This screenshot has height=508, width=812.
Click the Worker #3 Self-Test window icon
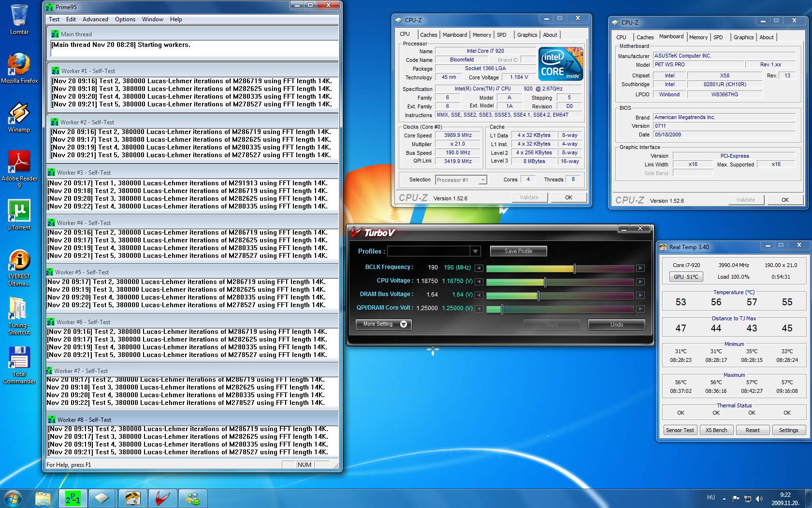51,172
